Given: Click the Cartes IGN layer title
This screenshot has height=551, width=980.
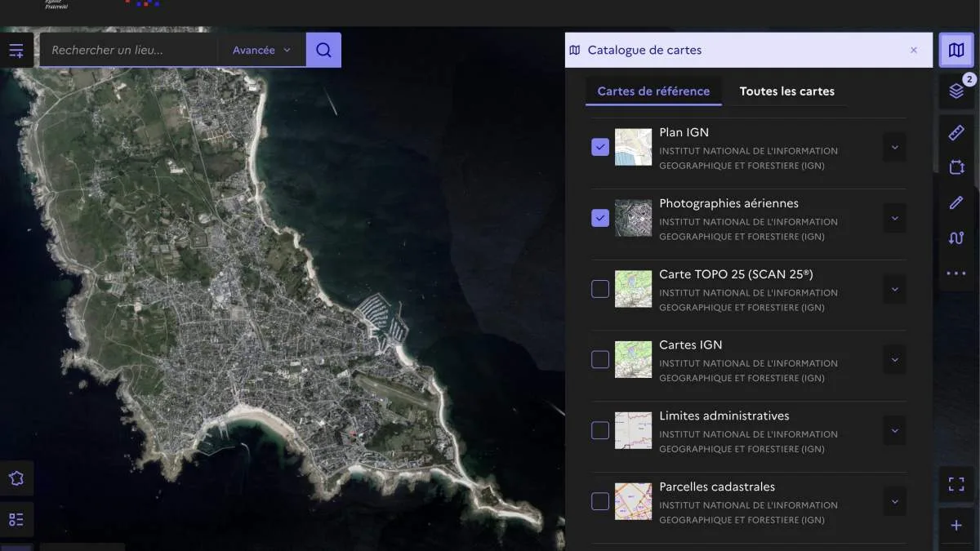Looking at the screenshot, I should pos(691,344).
